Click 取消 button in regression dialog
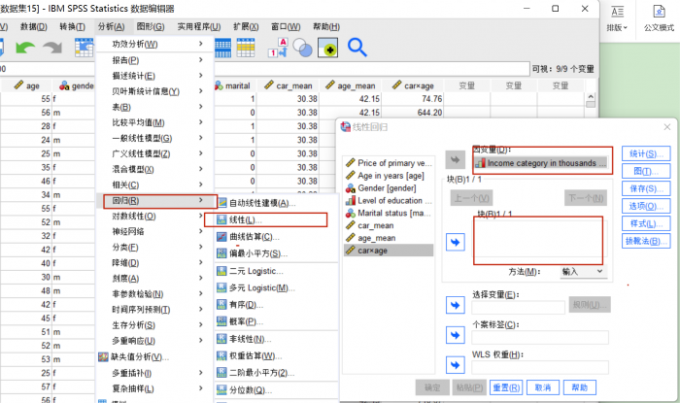The image size is (680, 403). click(543, 387)
